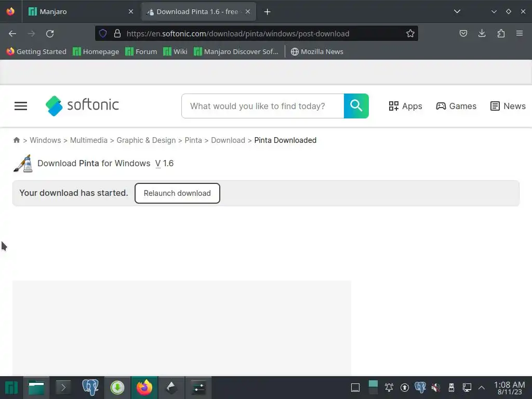Open the Firefox extensions menu
Viewport: 532px width, 399px height.
pos(501,33)
